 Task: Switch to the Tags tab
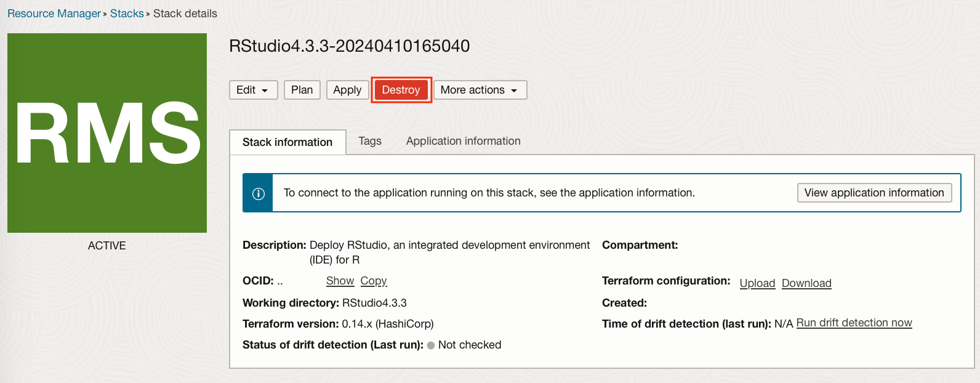370,141
